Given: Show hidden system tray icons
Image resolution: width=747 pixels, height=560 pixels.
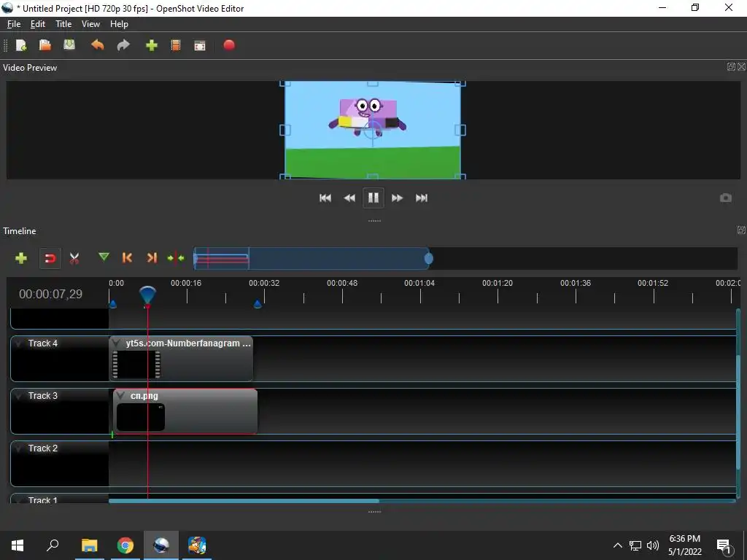Looking at the screenshot, I should coord(617,545).
